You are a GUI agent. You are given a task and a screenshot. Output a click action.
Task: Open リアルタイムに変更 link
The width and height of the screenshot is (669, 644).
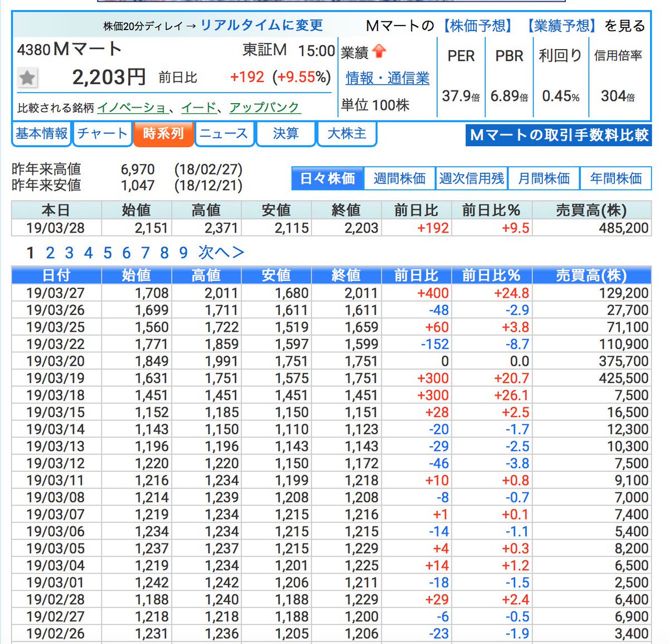261,25
